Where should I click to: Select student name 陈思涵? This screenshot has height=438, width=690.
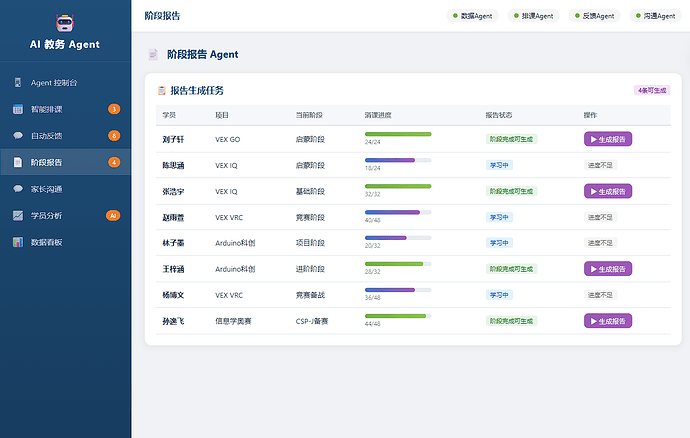pyautogui.click(x=173, y=166)
